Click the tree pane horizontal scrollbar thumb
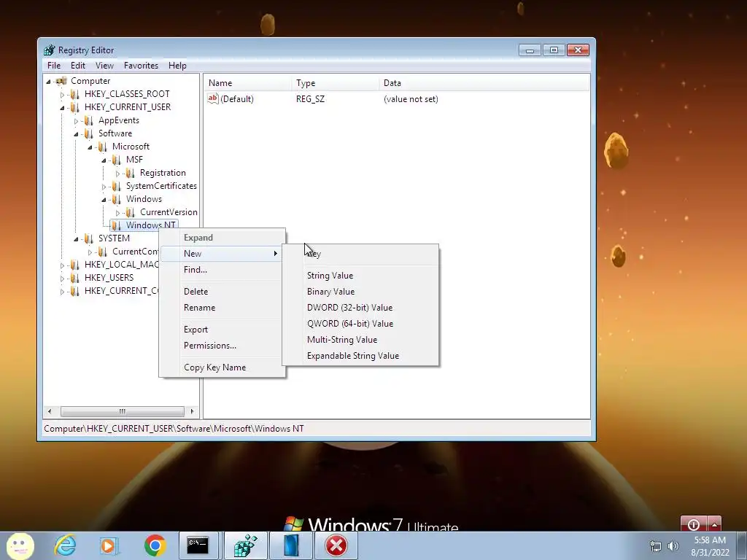 pos(123,411)
